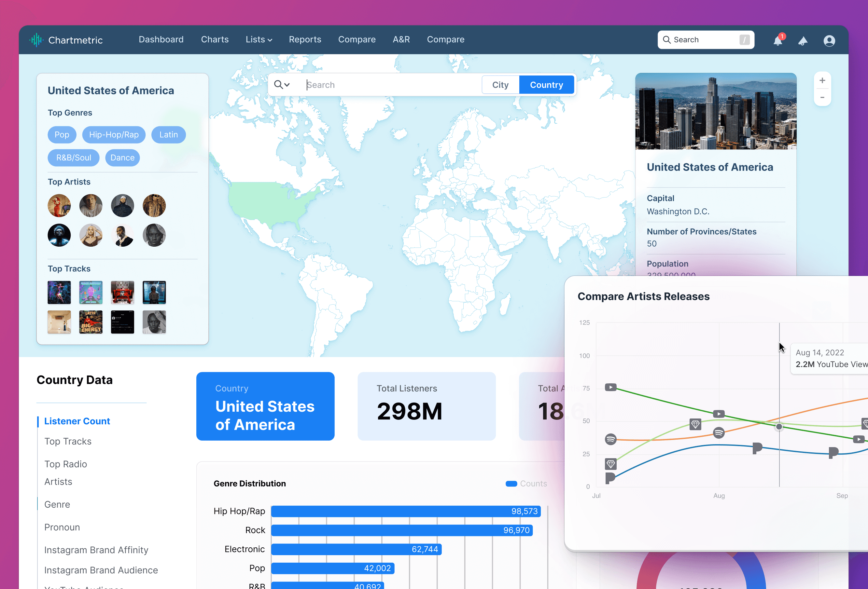Go to the A&R nav tab
Viewport: 868px width, 589px height.
401,40
